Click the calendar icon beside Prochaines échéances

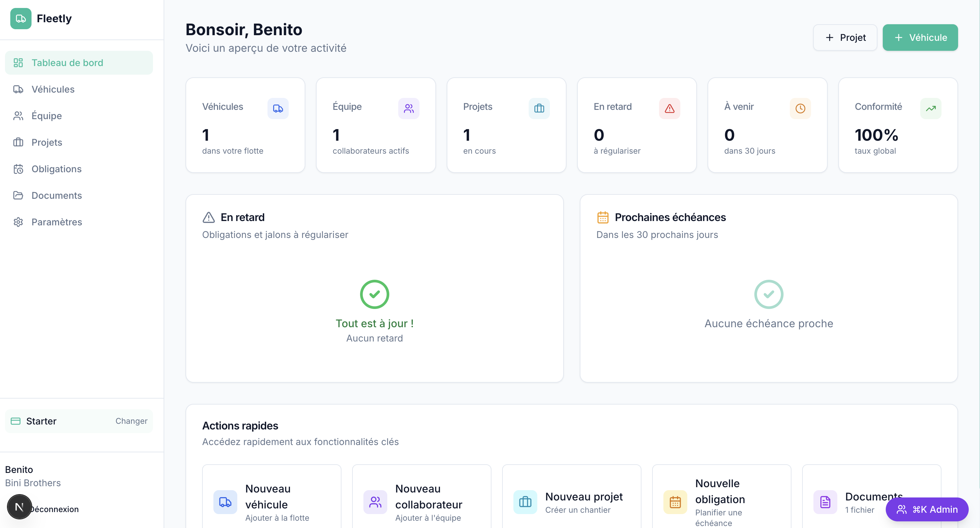pyautogui.click(x=603, y=217)
